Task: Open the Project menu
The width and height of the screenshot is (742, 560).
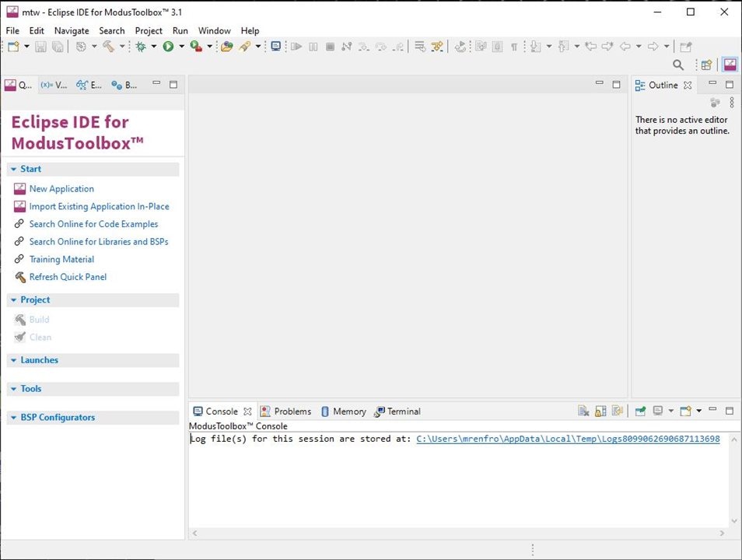Action: [149, 31]
